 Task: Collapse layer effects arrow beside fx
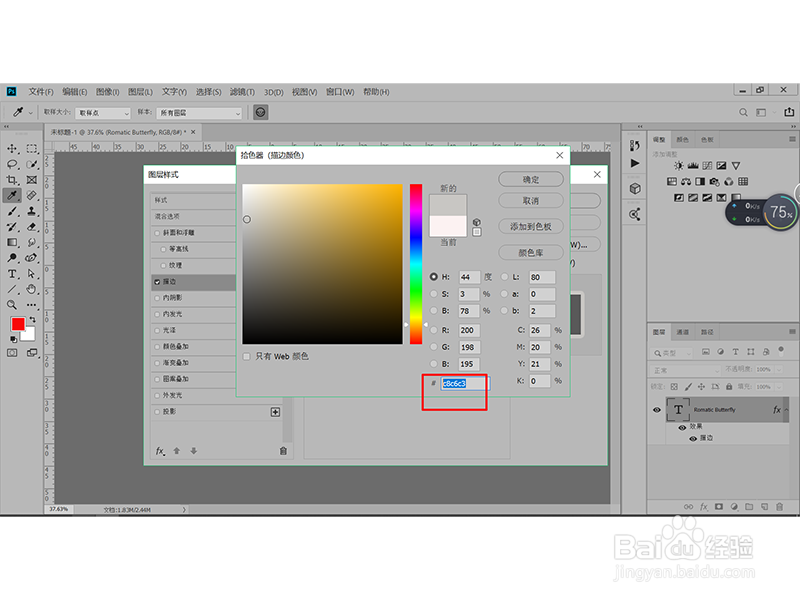click(x=786, y=410)
